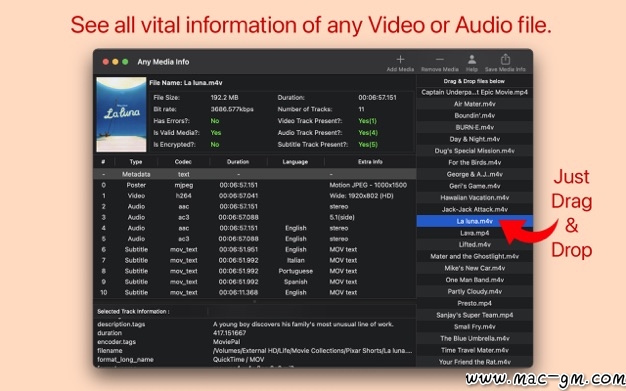Select track 9 Spanish subtitle row
626x391 pixels.
click(255, 282)
